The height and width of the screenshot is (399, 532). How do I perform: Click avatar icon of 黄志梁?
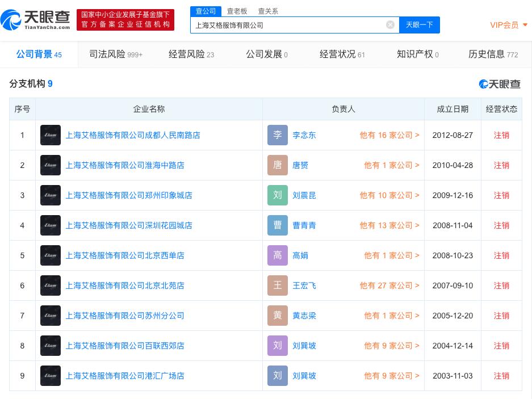click(278, 316)
